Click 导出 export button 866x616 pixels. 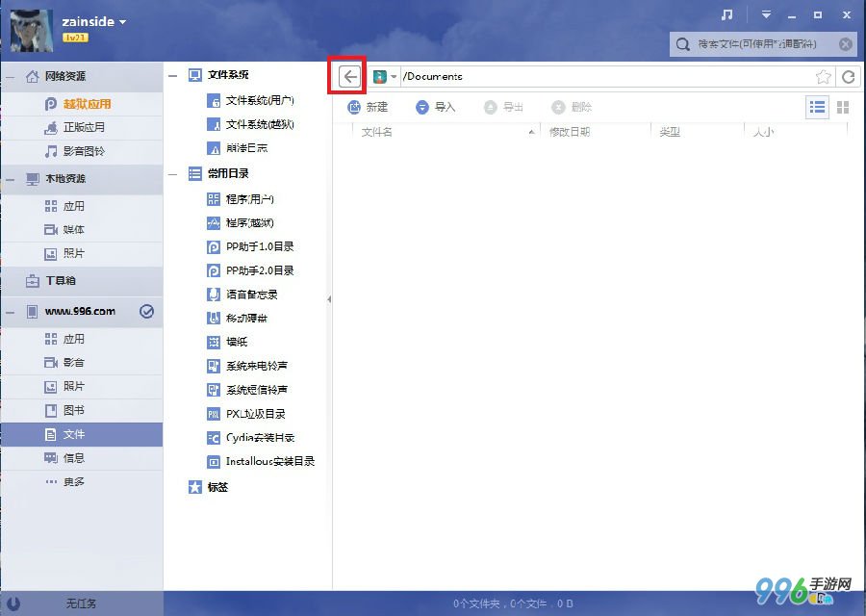(x=503, y=107)
